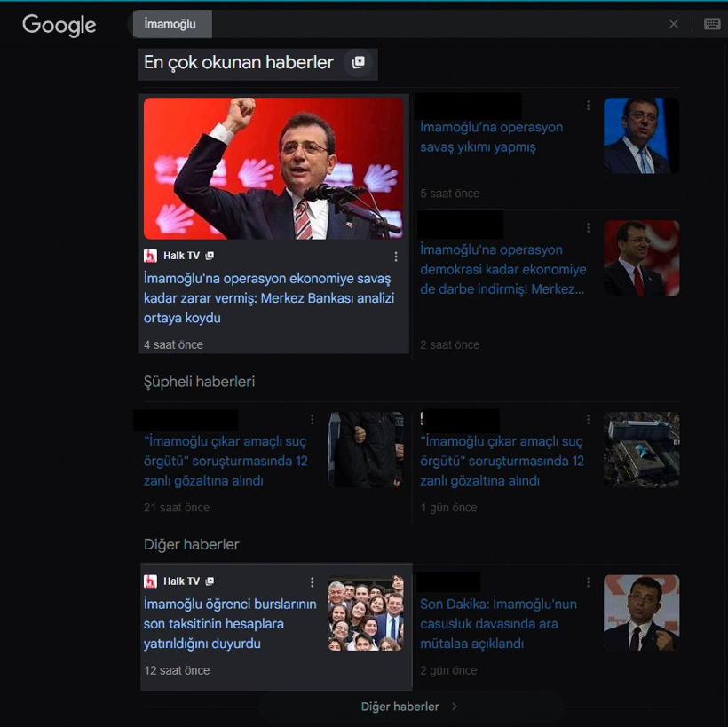This screenshot has height=727, width=728.
Task: Open three-dot menu for the öğrenci bursları story
Action: (x=312, y=581)
